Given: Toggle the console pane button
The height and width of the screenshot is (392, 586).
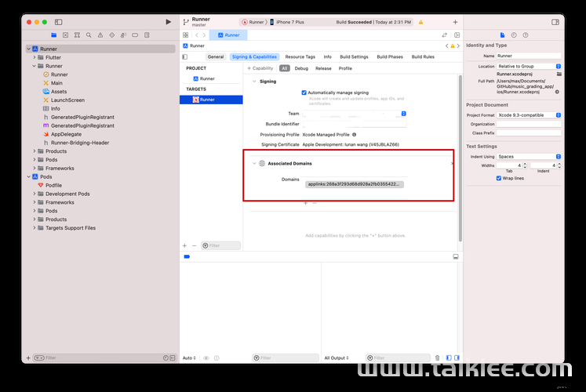Looking at the screenshot, I should click(457, 358).
